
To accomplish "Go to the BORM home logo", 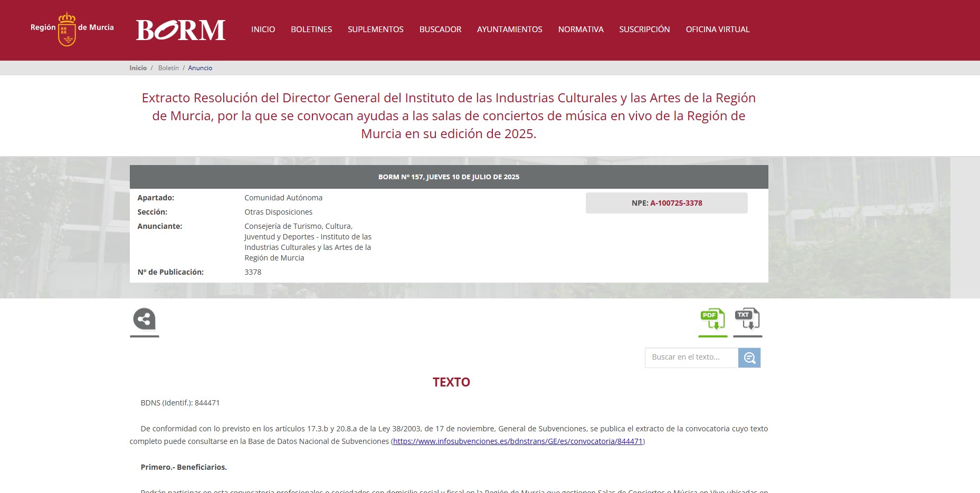I will [180, 30].
